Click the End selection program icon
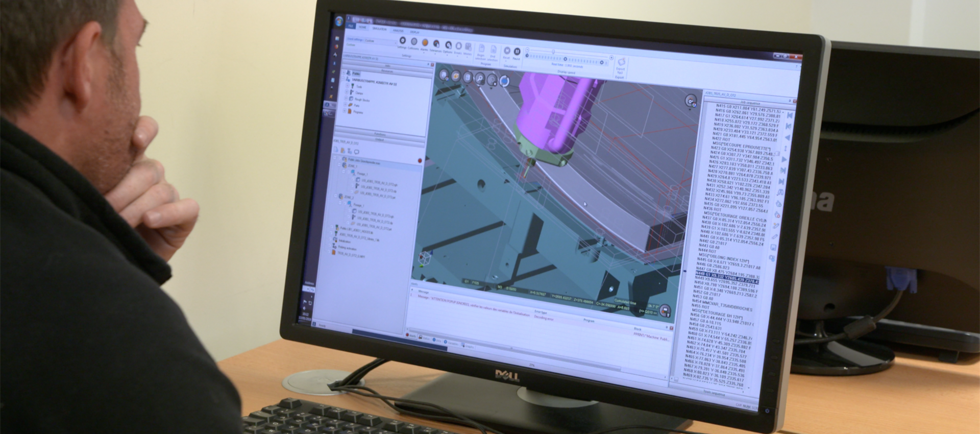The image size is (980, 434). point(493,50)
